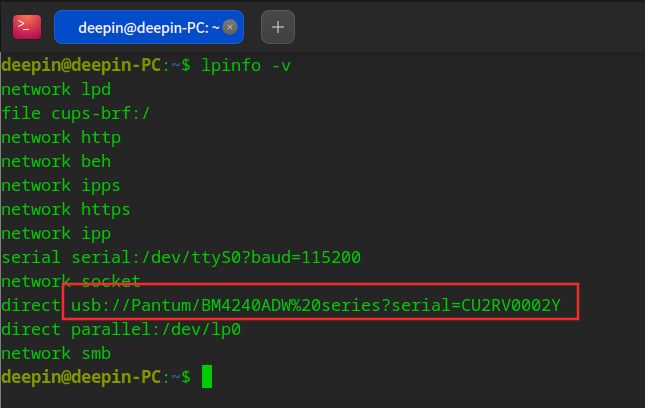Click the last deepin@deepin-PC prompt text
The width and height of the screenshot is (645, 408).
tap(81, 377)
